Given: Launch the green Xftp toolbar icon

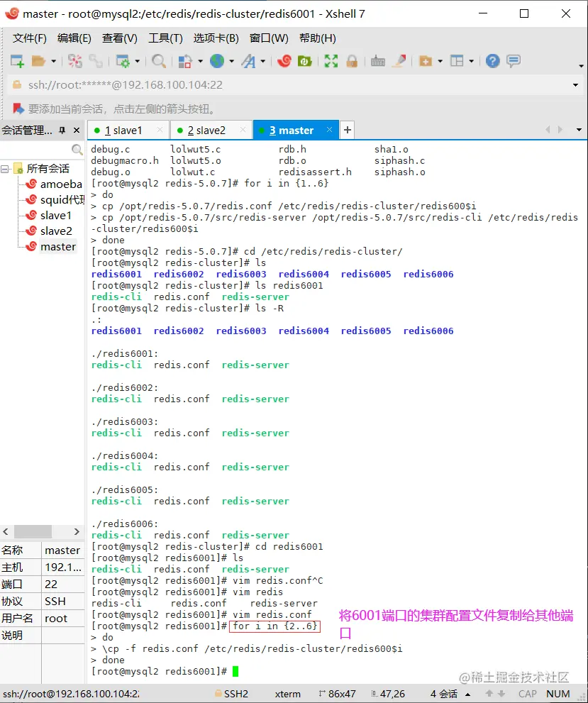Looking at the screenshot, I should click(x=305, y=61).
